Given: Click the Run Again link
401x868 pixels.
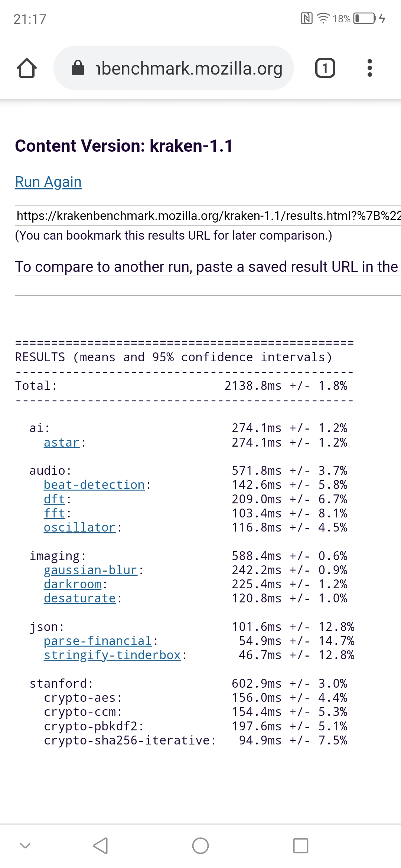Looking at the screenshot, I should [48, 182].
